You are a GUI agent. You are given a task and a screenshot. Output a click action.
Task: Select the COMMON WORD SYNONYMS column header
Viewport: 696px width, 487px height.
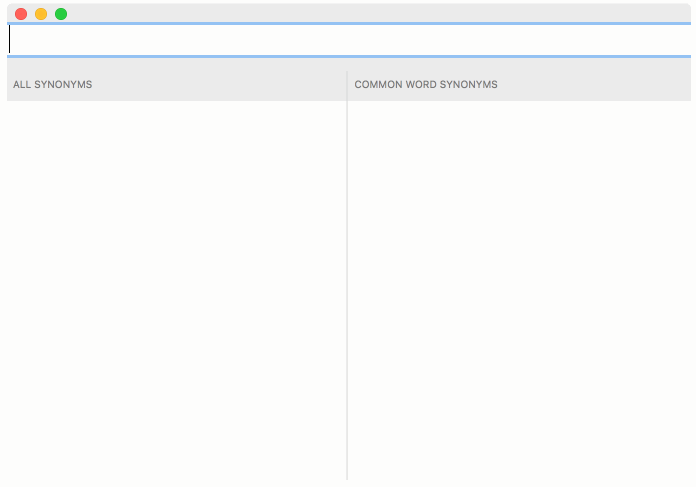pyautogui.click(x=426, y=84)
